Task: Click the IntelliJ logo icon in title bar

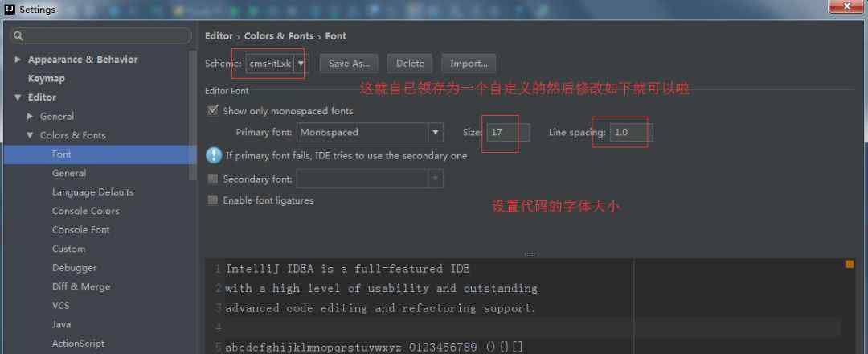Action: 10,10
